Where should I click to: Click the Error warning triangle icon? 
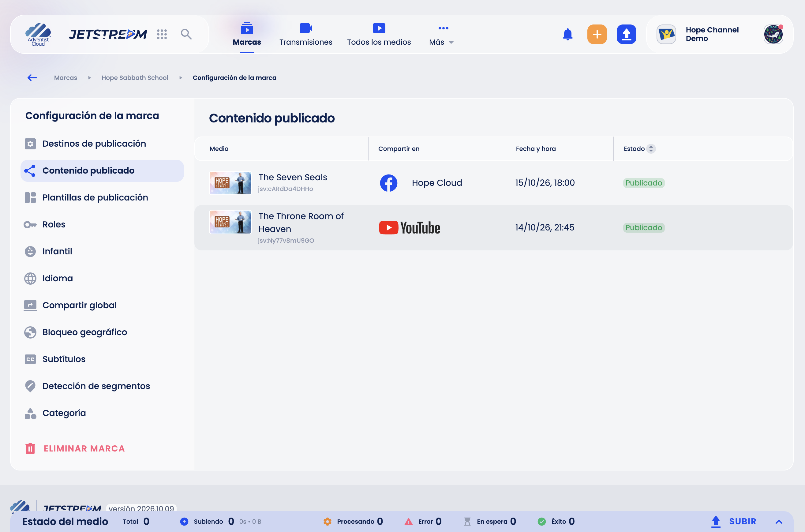(x=408, y=522)
